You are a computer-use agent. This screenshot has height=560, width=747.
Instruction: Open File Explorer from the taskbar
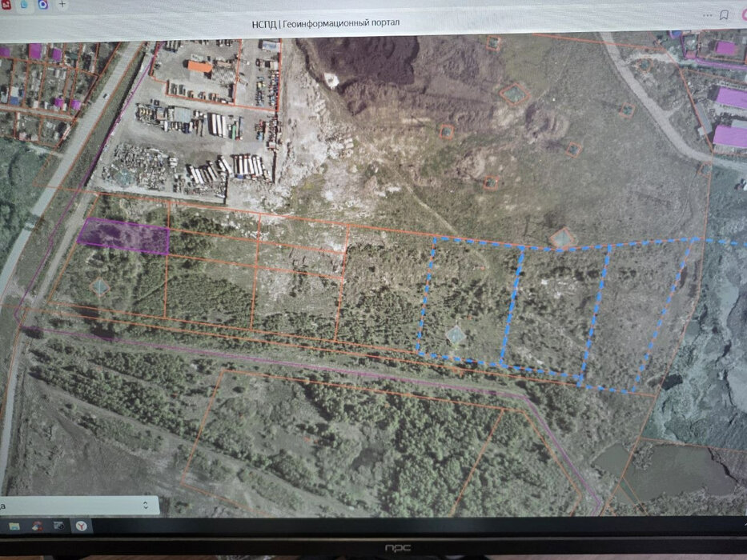[14, 526]
